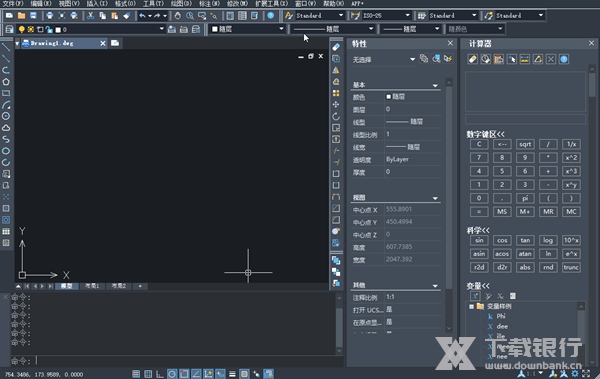Viewport: 600px width, 379px height.
Task: Collapse the 基本 section in Properties
Action: pos(435,85)
